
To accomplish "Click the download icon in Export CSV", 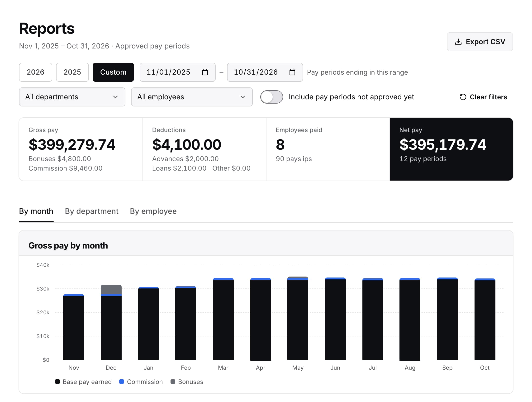I will 458,42.
